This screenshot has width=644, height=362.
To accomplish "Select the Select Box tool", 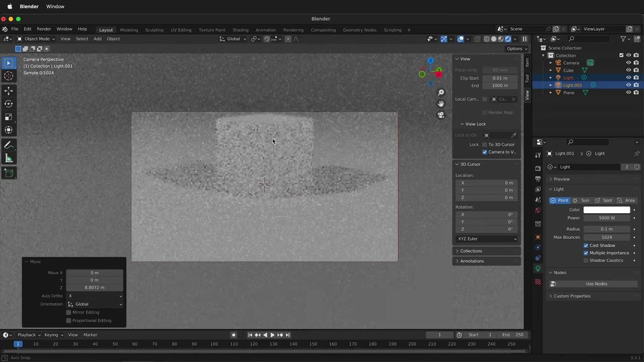I will click(x=9, y=63).
